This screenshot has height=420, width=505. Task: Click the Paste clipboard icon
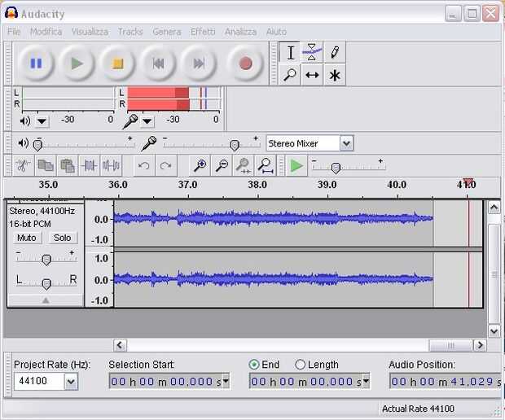click(68, 166)
